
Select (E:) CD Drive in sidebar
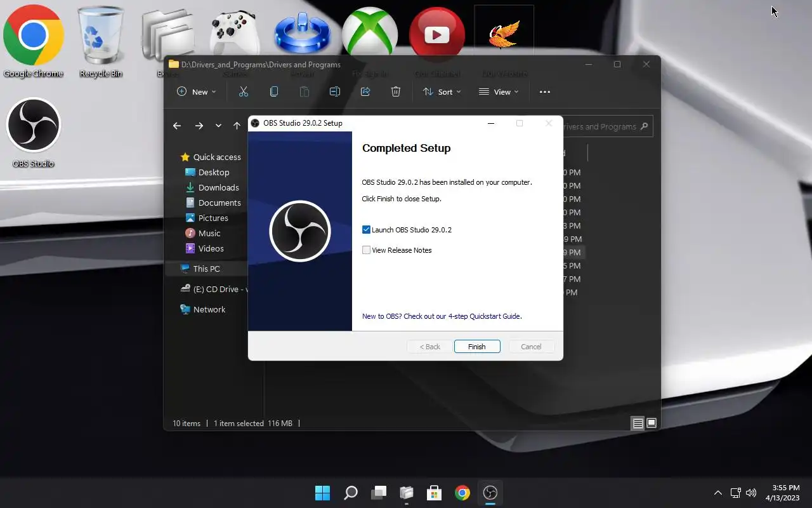pos(213,289)
